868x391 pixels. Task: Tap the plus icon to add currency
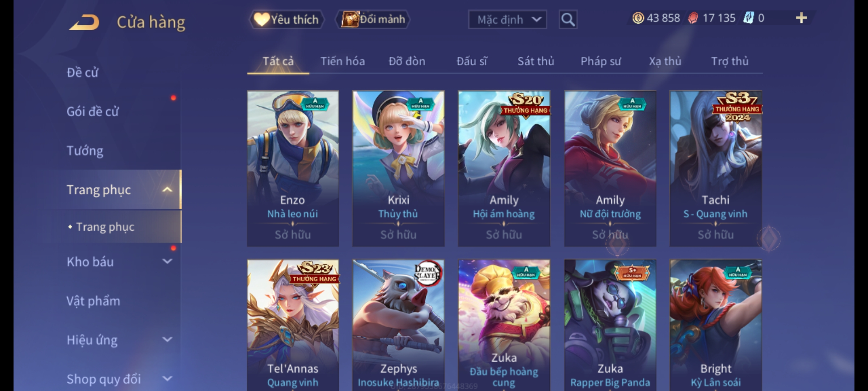click(x=801, y=18)
